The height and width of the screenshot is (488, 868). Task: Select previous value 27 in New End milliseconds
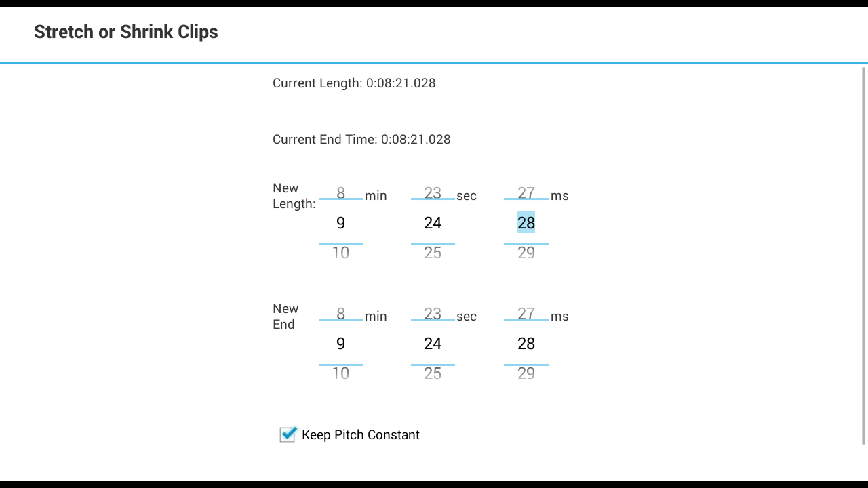click(526, 314)
